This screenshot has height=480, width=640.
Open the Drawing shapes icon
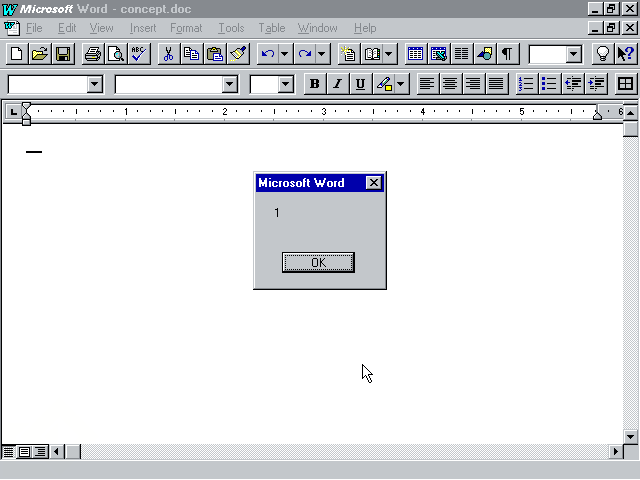click(484, 54)
